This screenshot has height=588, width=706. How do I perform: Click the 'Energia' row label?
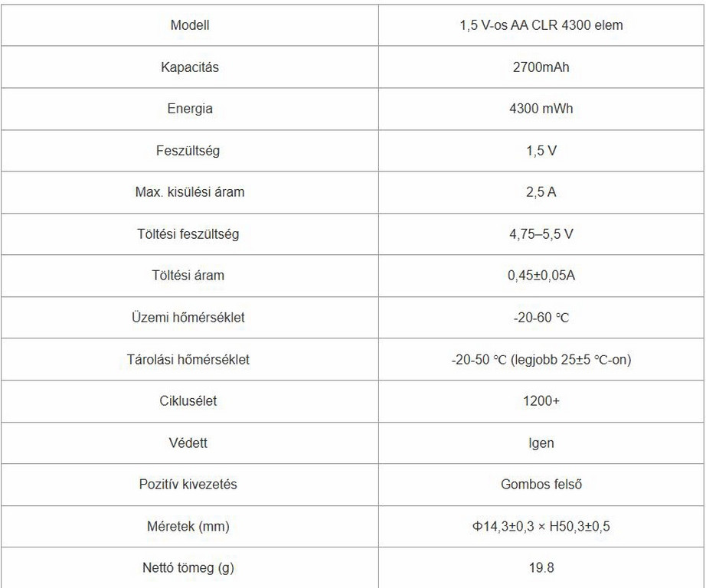point(190,109)
